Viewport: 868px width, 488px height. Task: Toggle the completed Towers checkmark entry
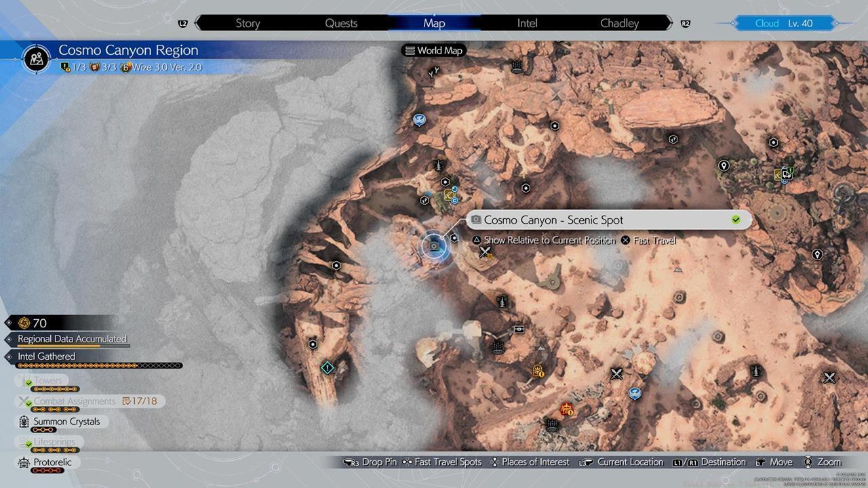click(x=28, y=382)
